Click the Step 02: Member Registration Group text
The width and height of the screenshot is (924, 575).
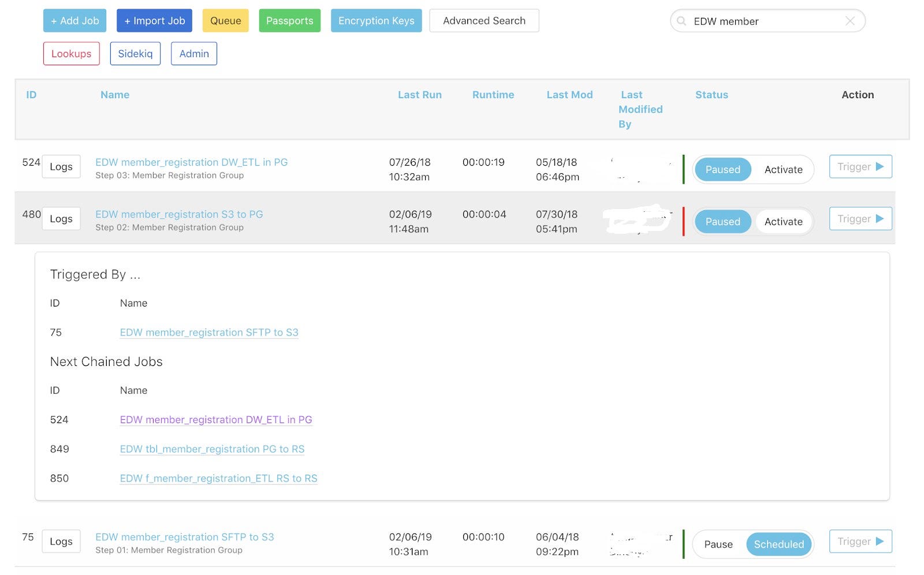point(169,227)
